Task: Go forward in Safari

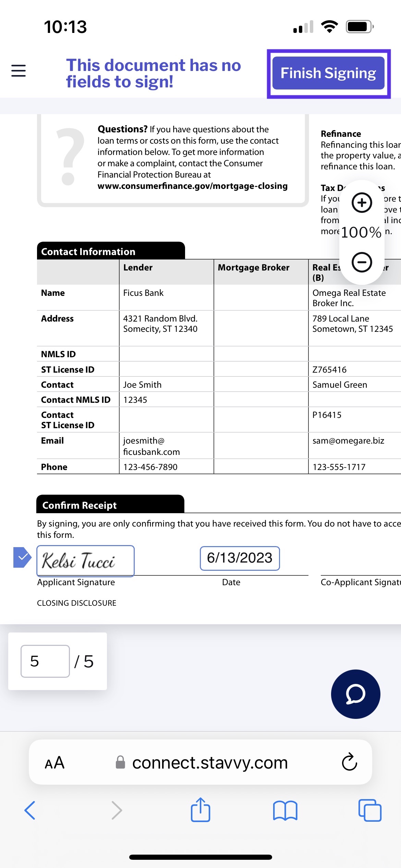Action: (x=117, y=810)
